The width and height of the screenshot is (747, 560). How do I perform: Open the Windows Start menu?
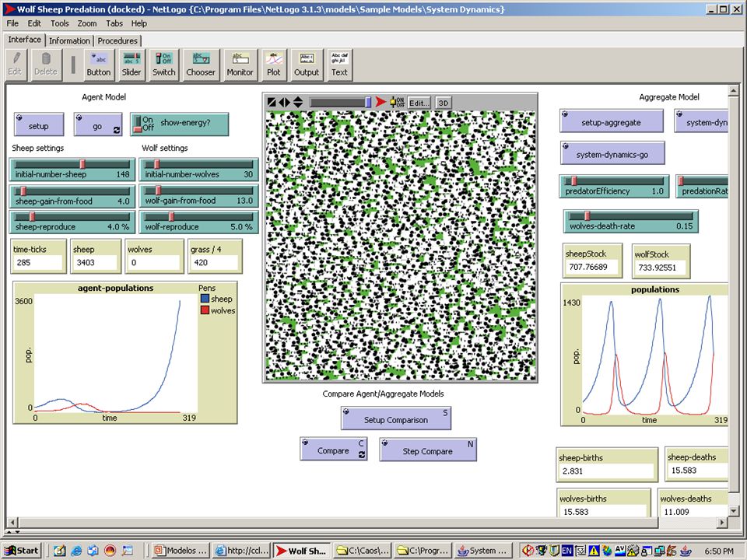coord(22,551)
